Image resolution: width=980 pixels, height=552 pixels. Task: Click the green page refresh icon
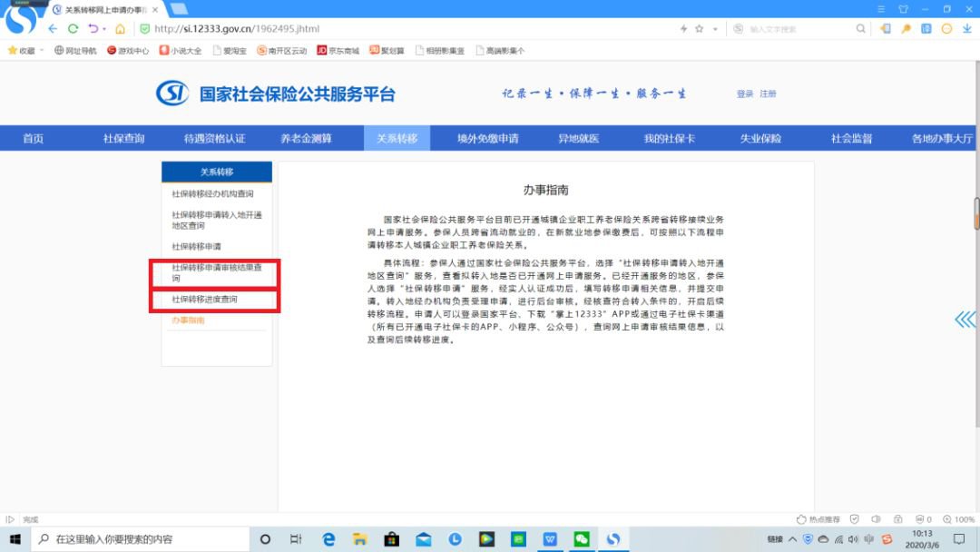(x=73, y=29)
